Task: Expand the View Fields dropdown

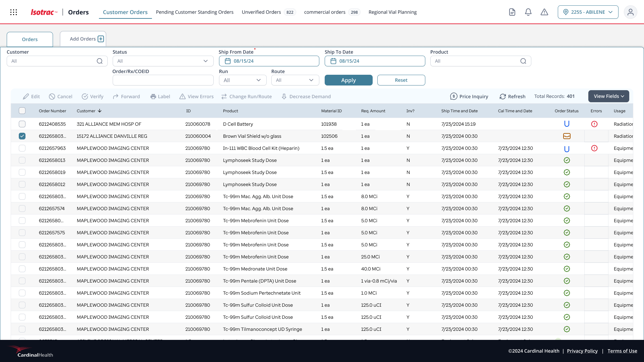Action: [x=608, y=96]
